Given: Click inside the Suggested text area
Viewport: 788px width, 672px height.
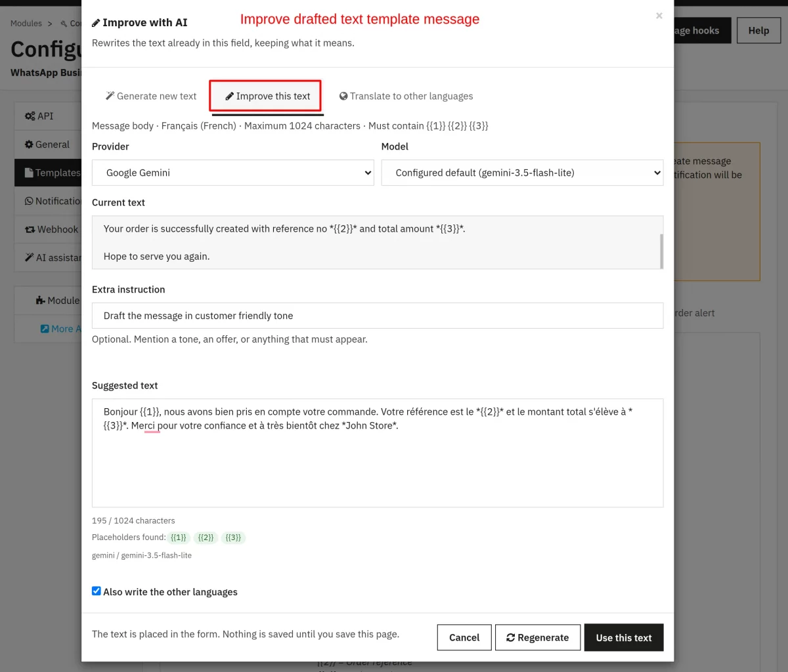Looking at the screenshot, I should (378, 453).
